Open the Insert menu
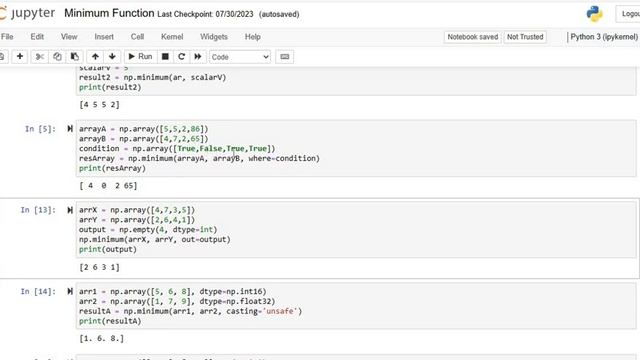 pos(104,37)
